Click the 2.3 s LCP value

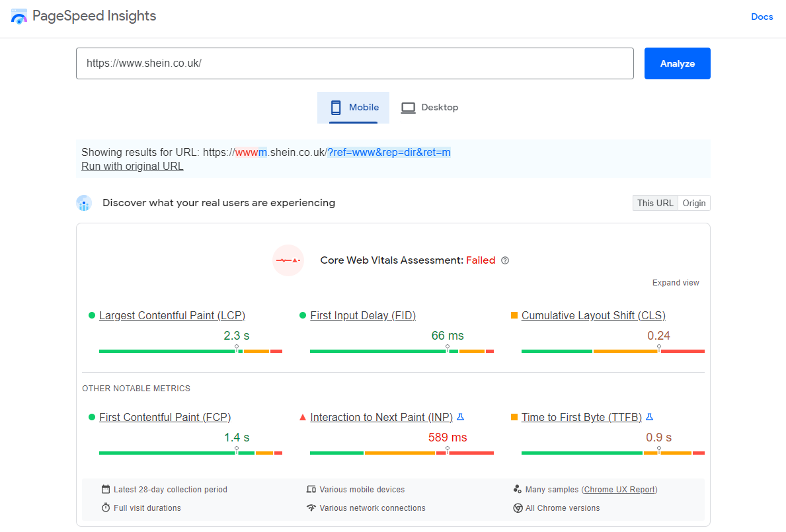point(237,336)
